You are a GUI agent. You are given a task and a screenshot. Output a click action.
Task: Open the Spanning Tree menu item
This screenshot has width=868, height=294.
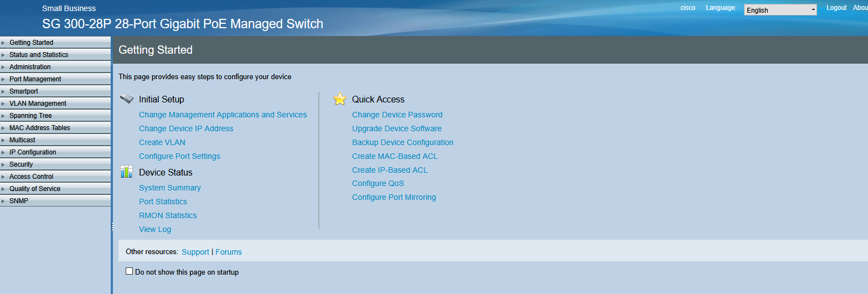pos(30,116)
